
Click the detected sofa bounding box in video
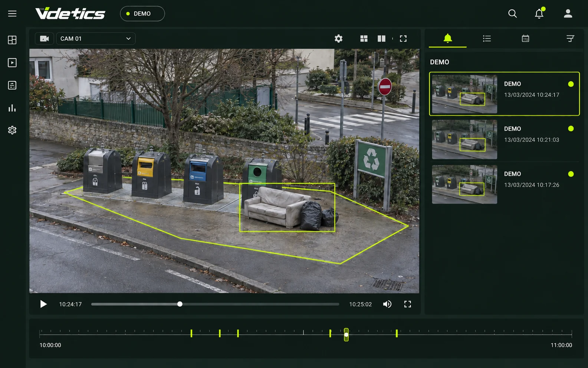point(287,207)
